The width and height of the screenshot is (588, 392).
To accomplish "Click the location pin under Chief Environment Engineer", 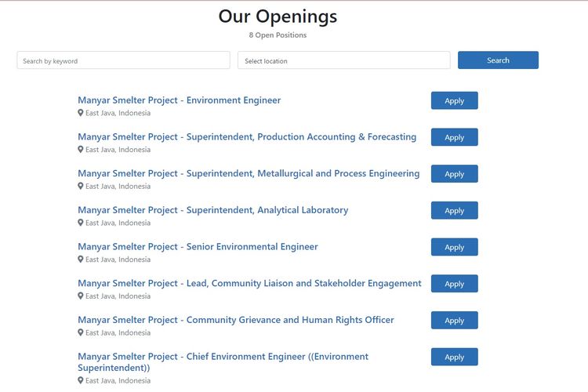I will coord(80,380).
